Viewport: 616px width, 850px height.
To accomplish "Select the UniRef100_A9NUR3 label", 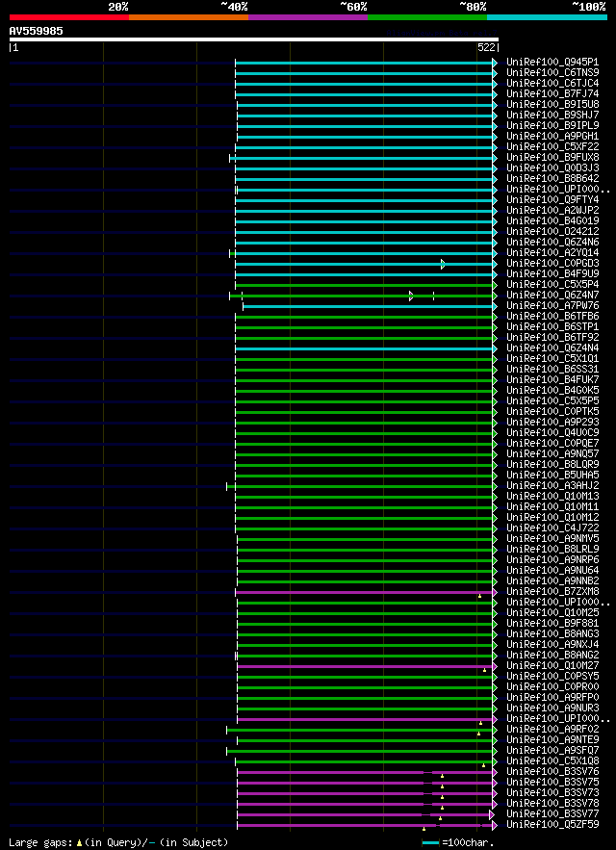I will click(x=552, y=708).
